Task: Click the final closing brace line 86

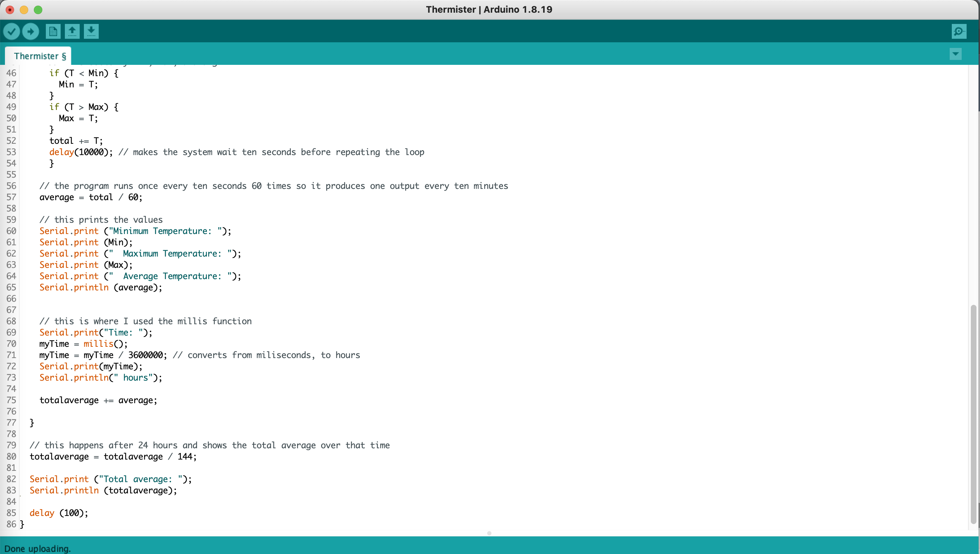Action: pyautogui.click(x=22, y=524)
